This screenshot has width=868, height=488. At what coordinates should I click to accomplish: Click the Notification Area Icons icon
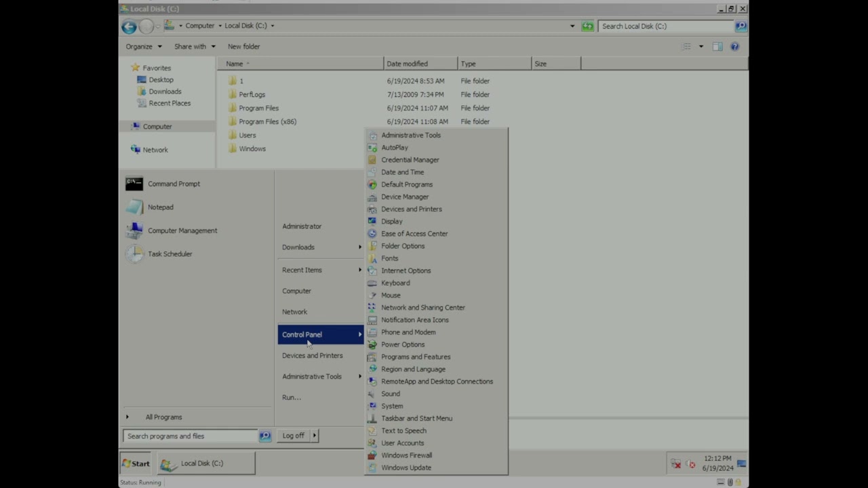pyautogui.click(x=372, y=320)
